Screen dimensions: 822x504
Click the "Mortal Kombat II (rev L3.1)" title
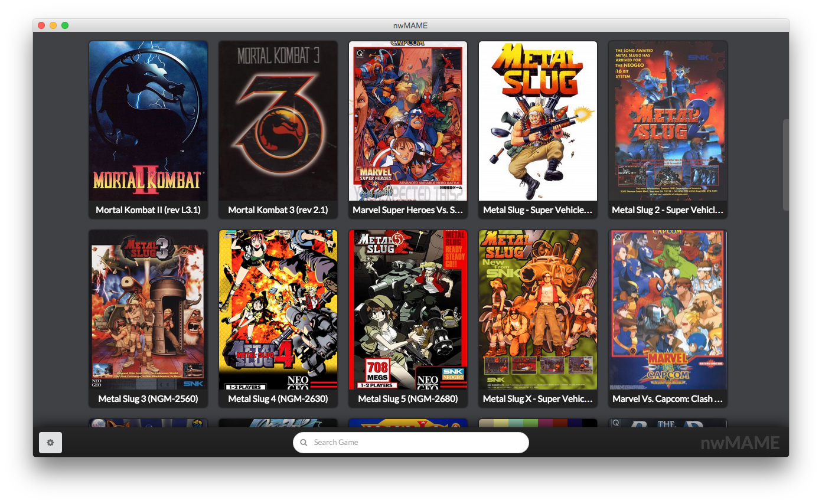click(x=148, y=210)
